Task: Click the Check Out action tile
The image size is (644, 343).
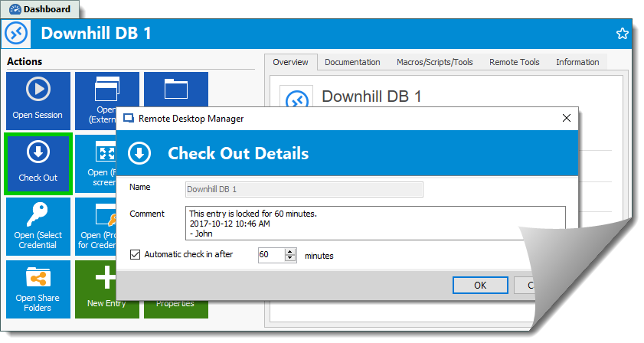Action: 38,163
